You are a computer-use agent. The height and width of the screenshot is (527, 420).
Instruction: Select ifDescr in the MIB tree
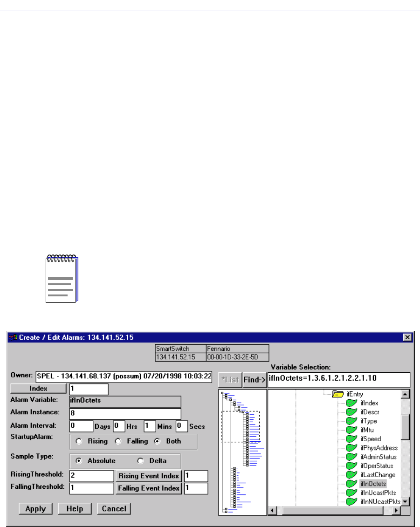[x=370, y=412]
